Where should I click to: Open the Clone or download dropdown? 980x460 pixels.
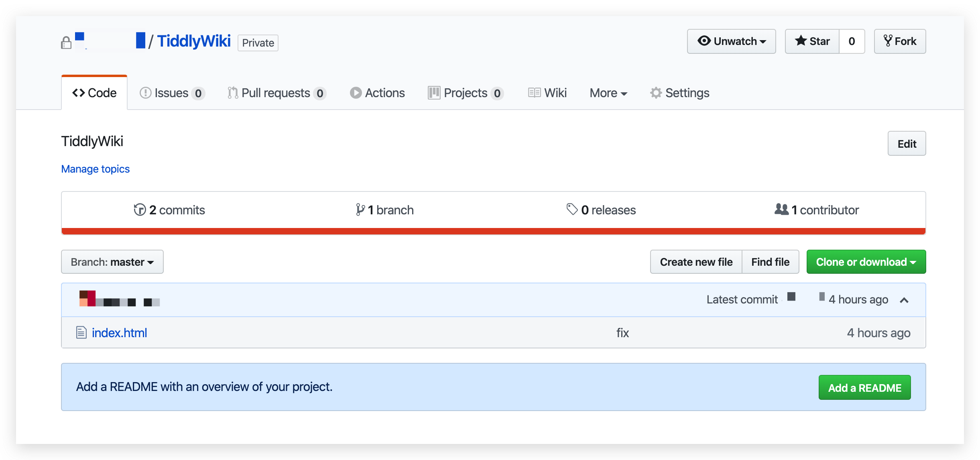point(866,262)
